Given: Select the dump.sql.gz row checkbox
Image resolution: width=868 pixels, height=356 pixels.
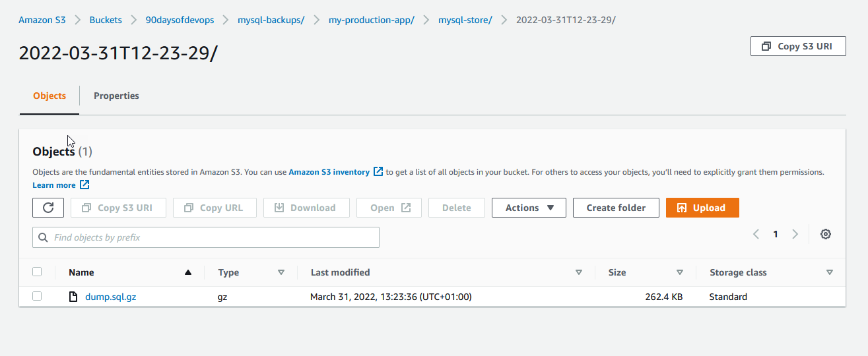Looking at the screenshot, I should pyautogui.click(x=37, y=297).
